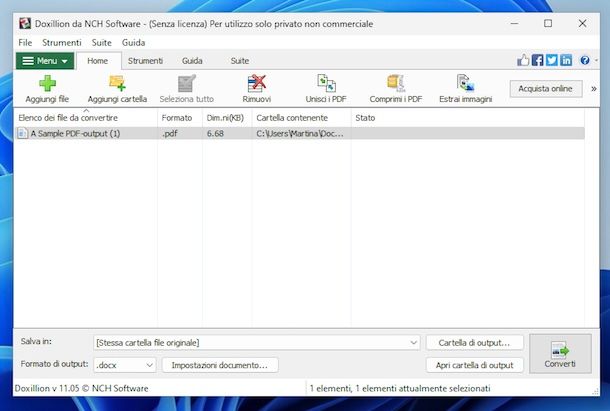Close the Doxillion window

(582, 23)
